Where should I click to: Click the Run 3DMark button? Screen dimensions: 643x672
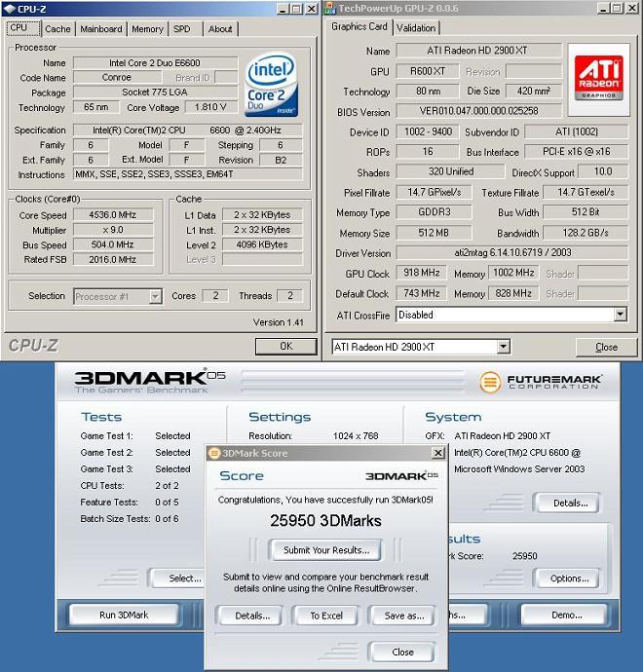(x=124, y=615)
